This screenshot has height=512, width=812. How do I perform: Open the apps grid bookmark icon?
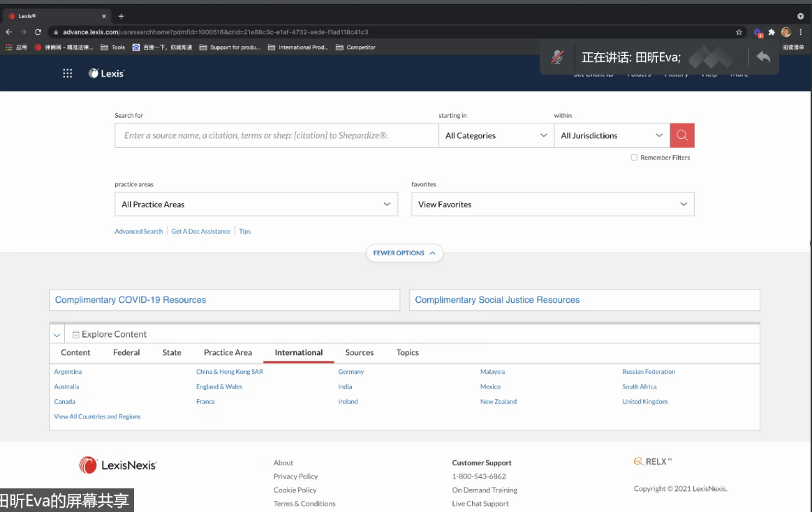point(9,47)
